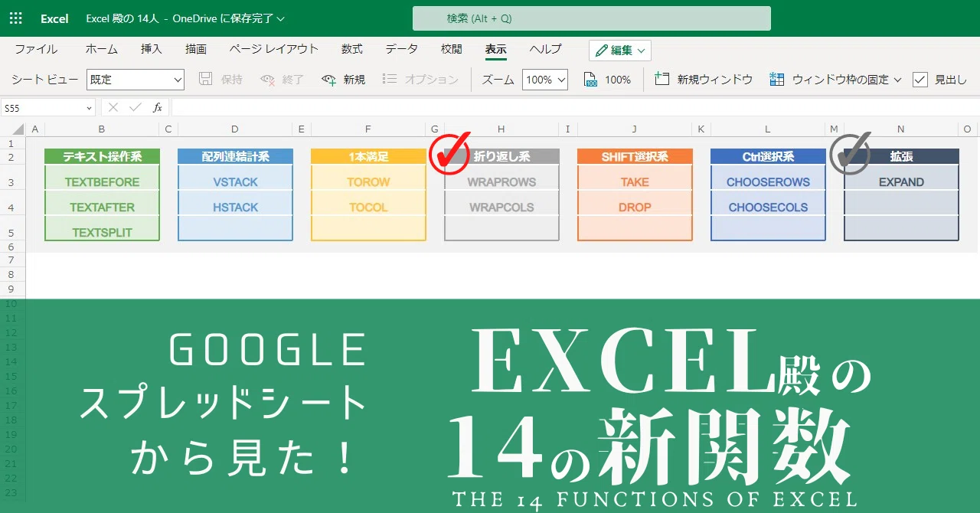Click the 1本満足 header cell
This screenshot has width=980, height=513.
(x=368, y=157)
